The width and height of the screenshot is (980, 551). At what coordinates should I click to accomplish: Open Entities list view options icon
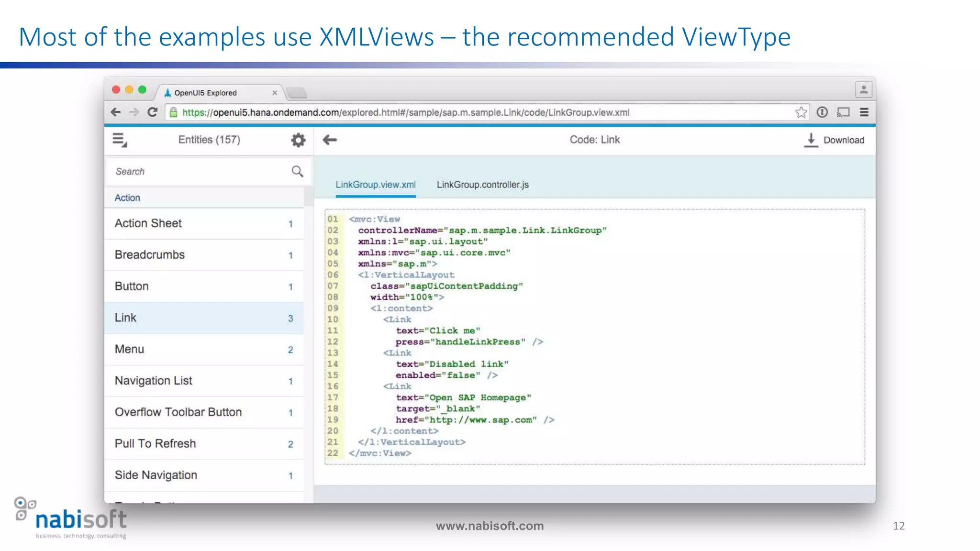point(120,140)
